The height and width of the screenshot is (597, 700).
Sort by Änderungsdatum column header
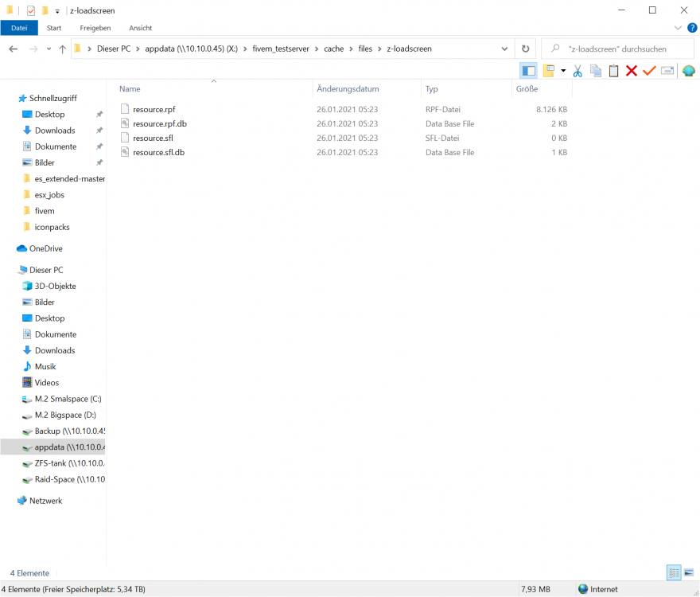(348, 89)
